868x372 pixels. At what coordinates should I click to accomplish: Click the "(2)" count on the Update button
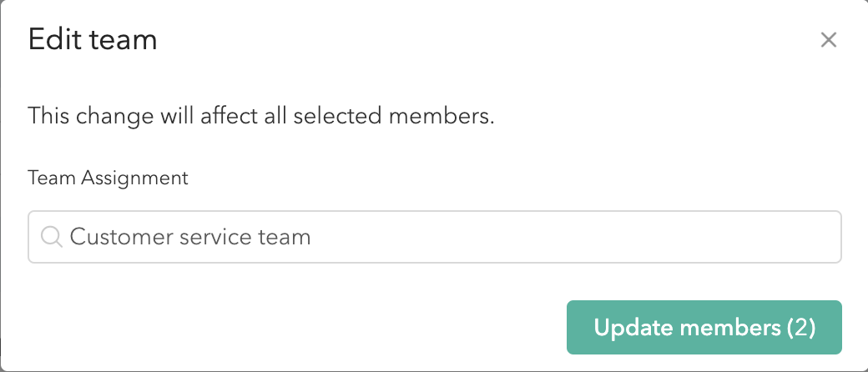(x=801, y=328)
